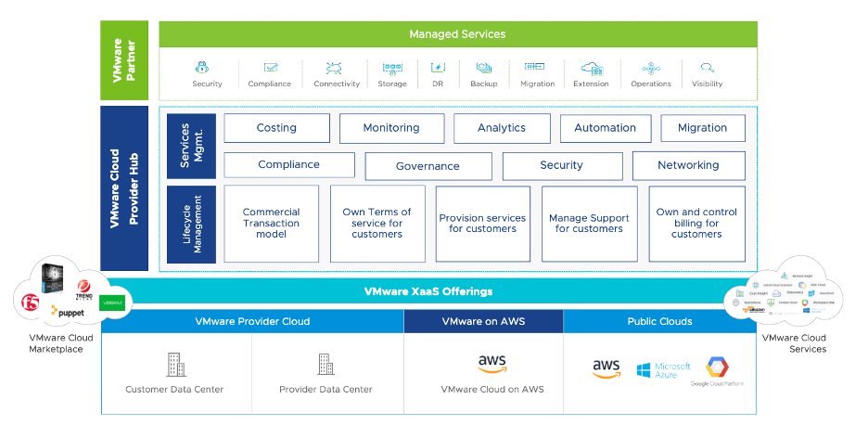Click the Automation box
868x438 pixels.
coord(606,128)
